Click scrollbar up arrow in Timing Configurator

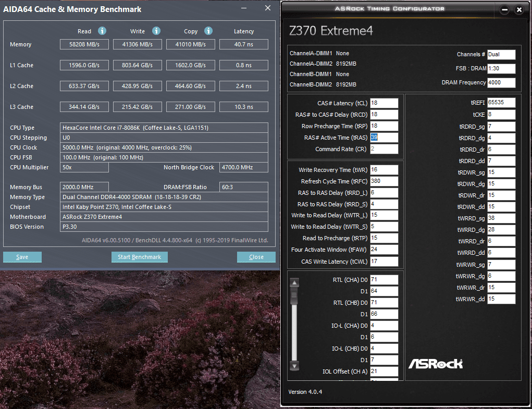pyautogui.click(x=294, y=282)
